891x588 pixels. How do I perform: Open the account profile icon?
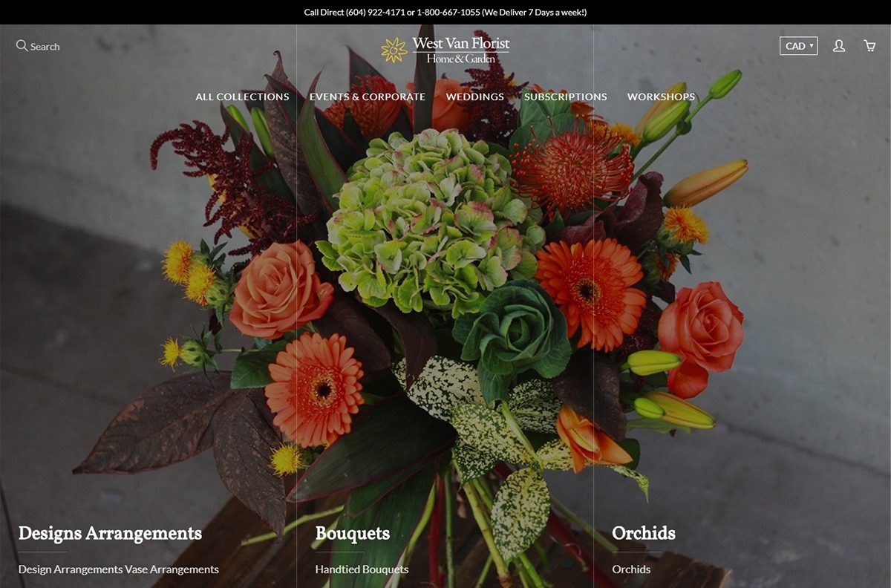tap(839, 46)
